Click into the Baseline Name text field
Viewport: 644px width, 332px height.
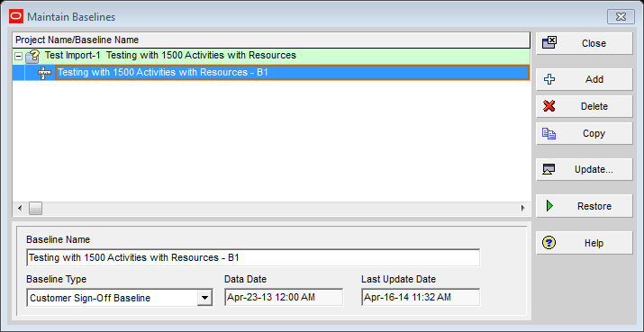253,257
